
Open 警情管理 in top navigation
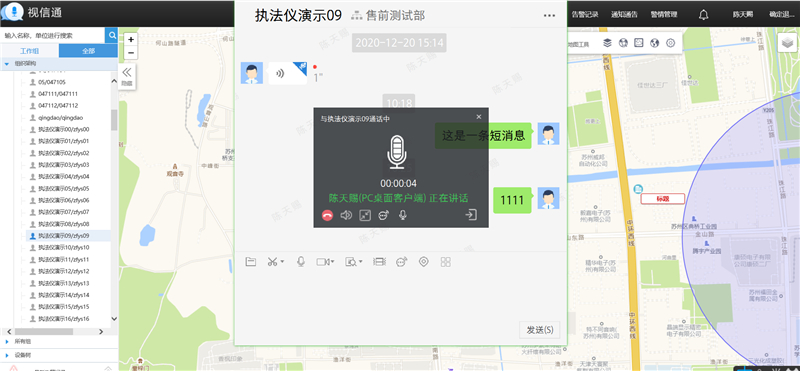(x=664, y=14)
